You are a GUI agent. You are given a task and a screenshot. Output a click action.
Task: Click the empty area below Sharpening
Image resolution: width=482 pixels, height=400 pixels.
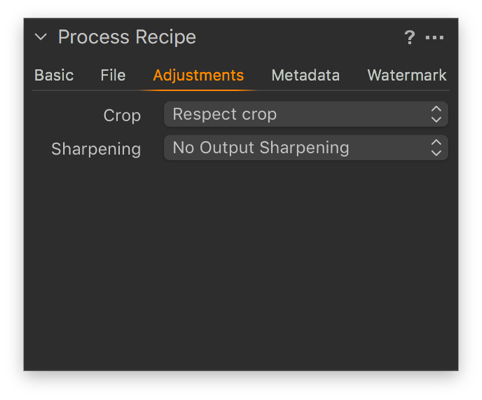point(241,265)
